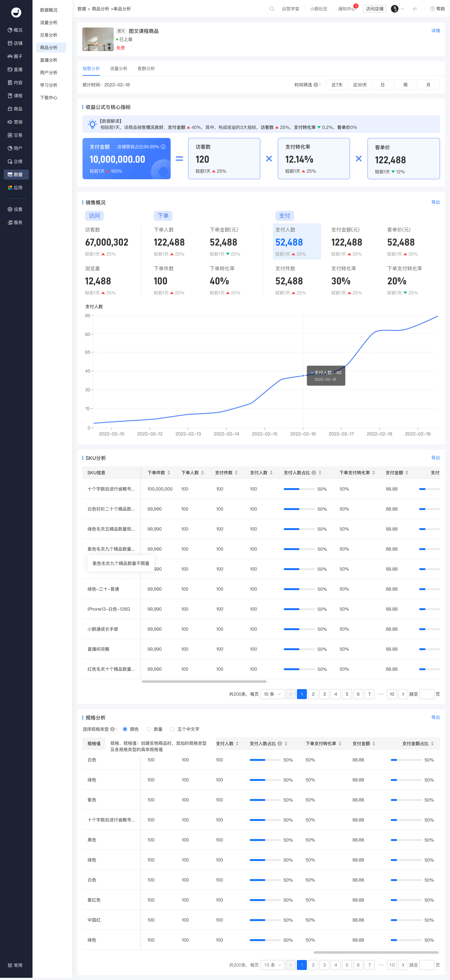Open 课程 courses in sidebar
Viewport: 450px width, 980px height.
coord(15,96)
